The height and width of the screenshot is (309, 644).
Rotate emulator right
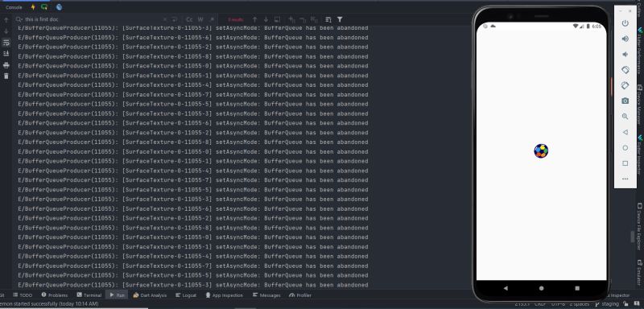[625, 85]
